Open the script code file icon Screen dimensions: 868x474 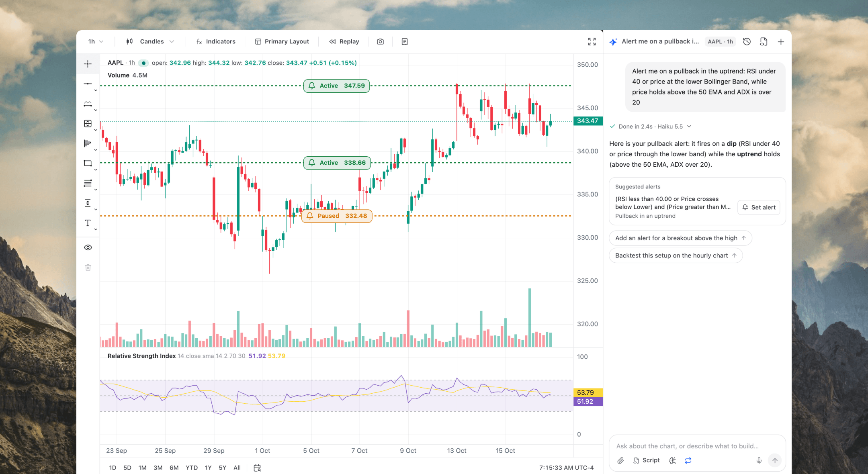point(764,41)
